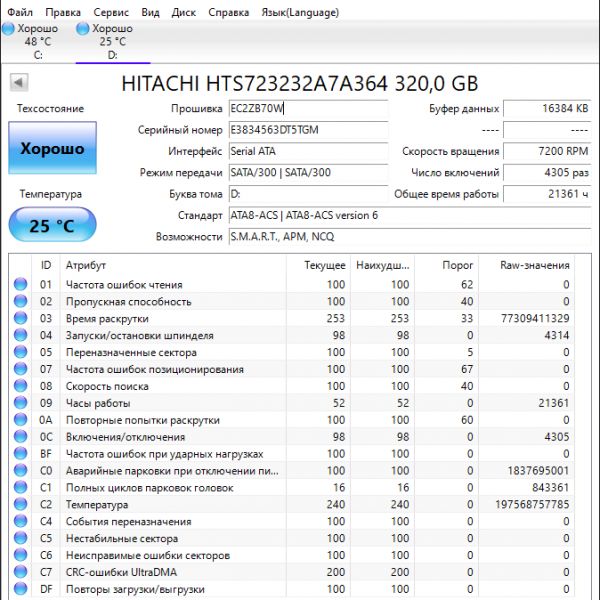Viewport: 600px width, 600px height.
Task: Open the Справка menu
Action: pyautogui.click(x=228, y=12)
